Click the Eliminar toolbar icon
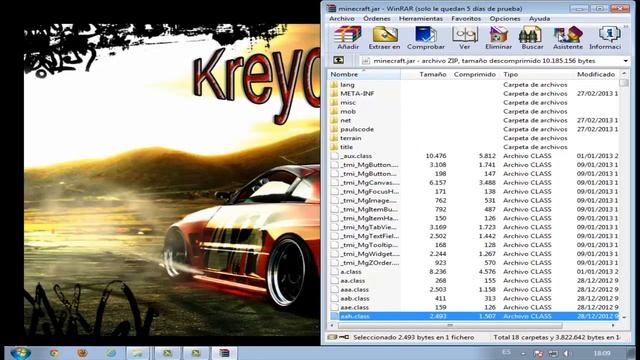Image resolution: width=640 pixels, height=360 pixels. tap(498, 38)
